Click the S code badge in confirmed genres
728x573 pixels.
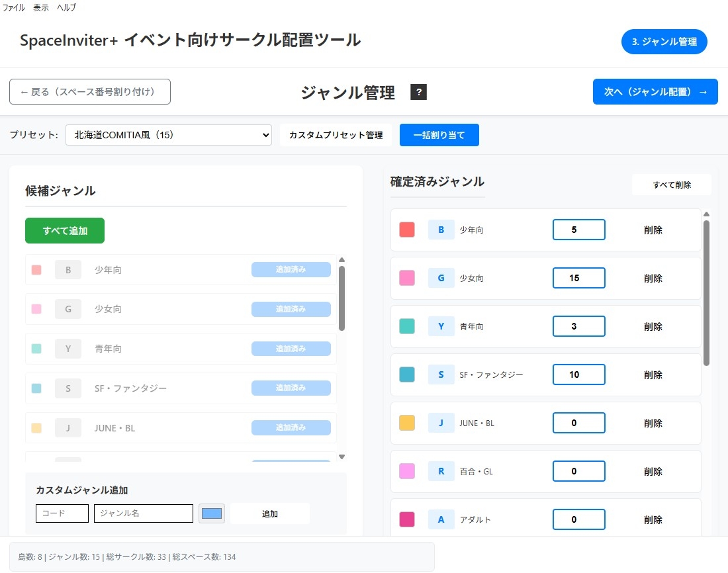[x=441, y=375]
